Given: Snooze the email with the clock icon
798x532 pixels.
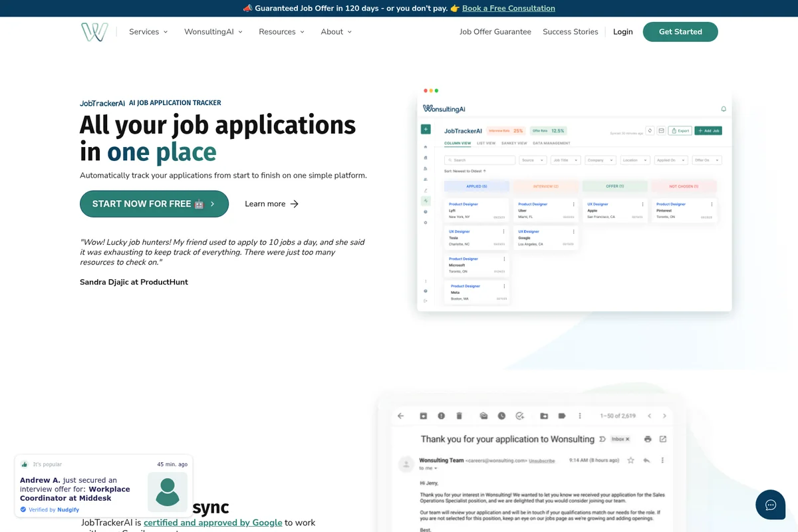Looking at the screenshot, I should 501,416.
